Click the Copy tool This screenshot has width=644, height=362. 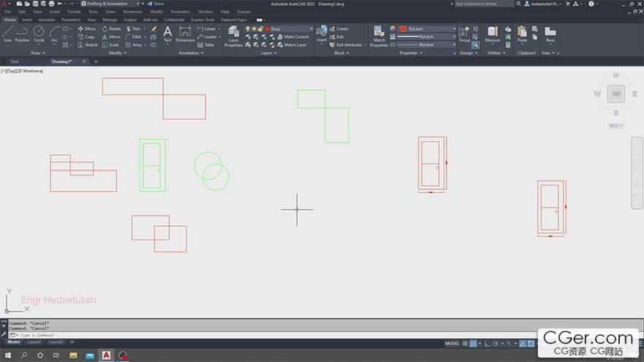click(x=86, y=37)
